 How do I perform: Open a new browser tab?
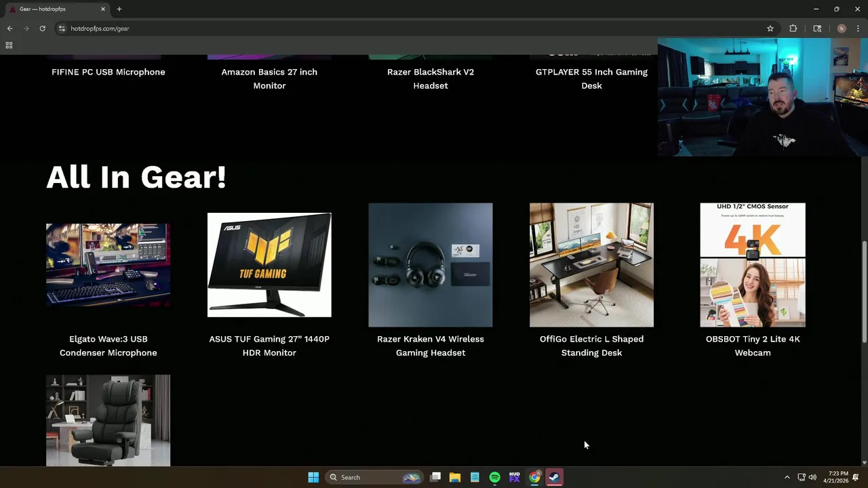[x=119, y=9]
